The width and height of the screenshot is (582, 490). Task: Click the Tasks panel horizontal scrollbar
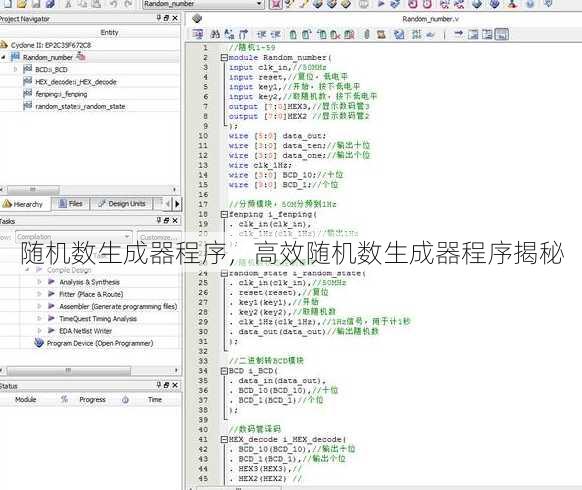[x=89, y=370]
